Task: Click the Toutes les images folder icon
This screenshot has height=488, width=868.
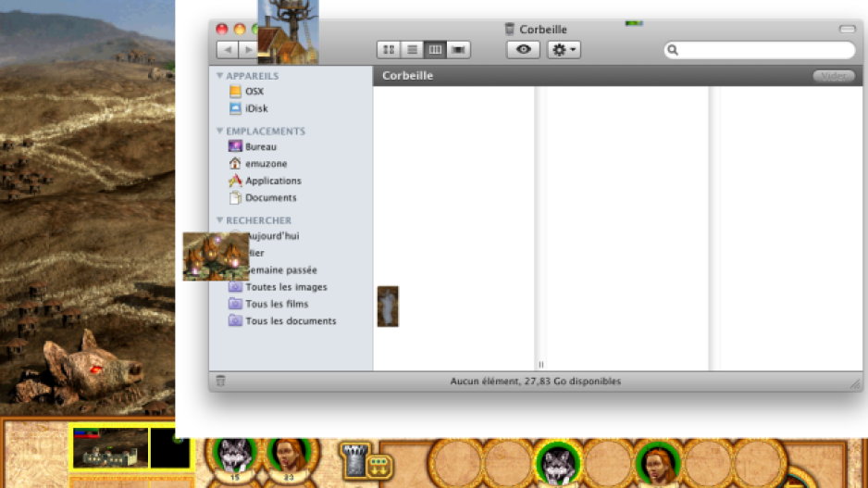Action: (235, 287)
